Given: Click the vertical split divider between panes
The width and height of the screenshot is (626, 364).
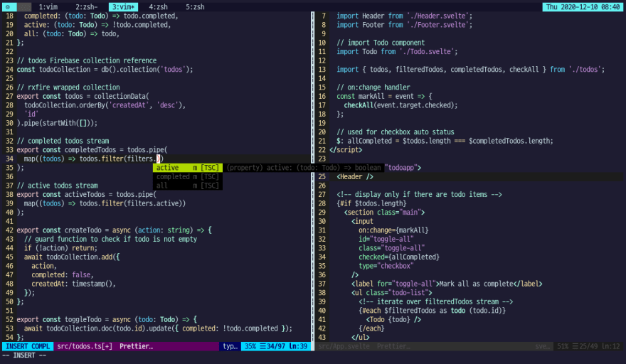Looking at the screenshot, I should coord(312,176).
